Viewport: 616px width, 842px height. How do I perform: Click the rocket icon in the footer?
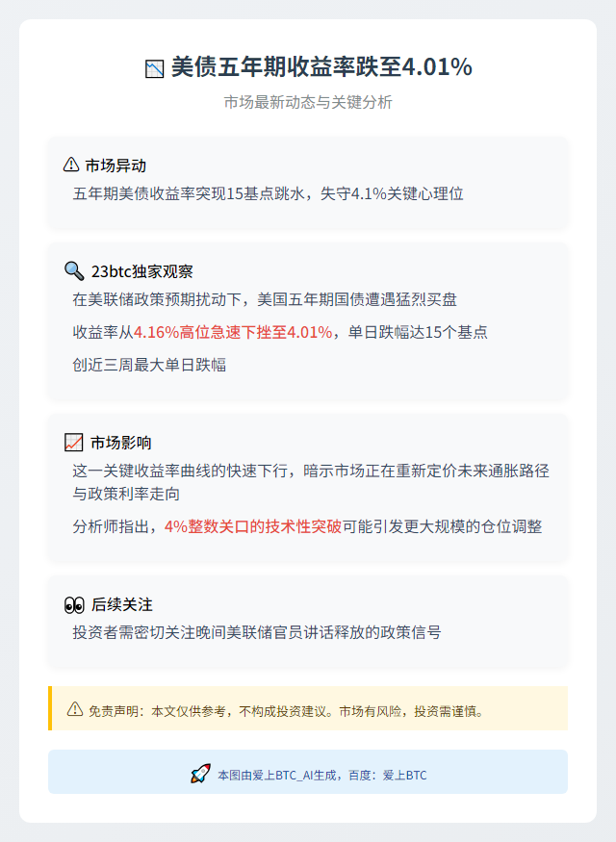coord(200,774)
